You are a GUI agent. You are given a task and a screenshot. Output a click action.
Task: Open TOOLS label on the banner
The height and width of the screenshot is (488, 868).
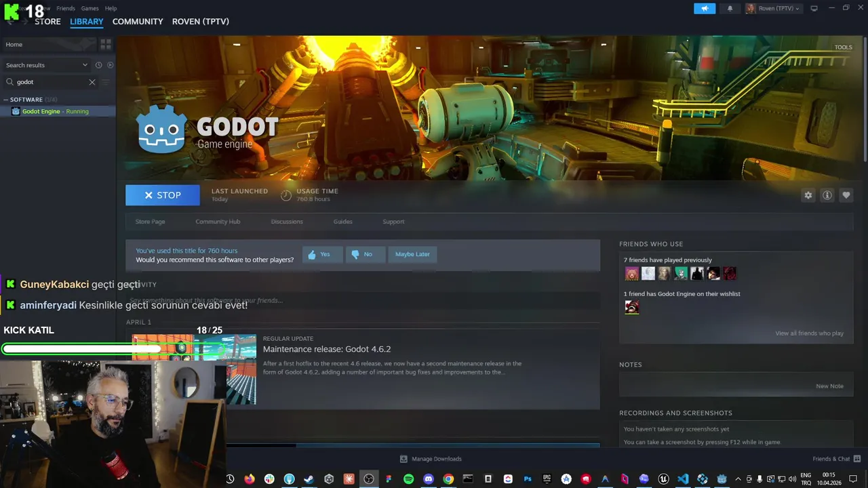[843, 47]
